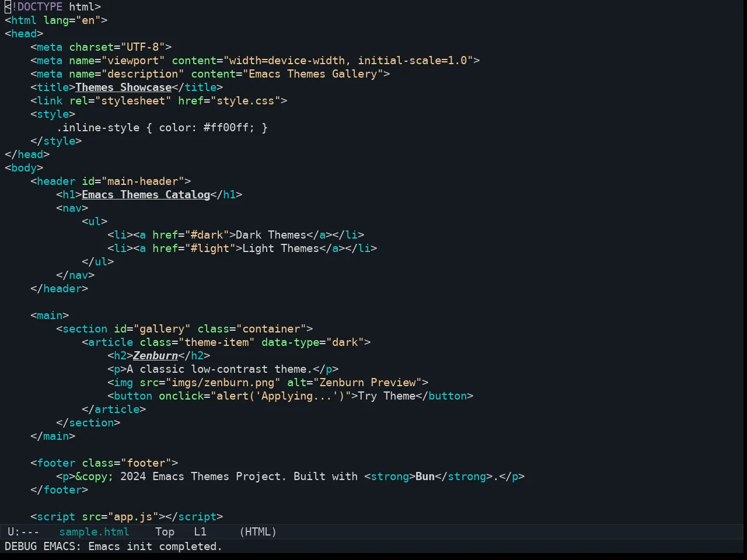Click the "main-header" id value

(x=142, y=181)
